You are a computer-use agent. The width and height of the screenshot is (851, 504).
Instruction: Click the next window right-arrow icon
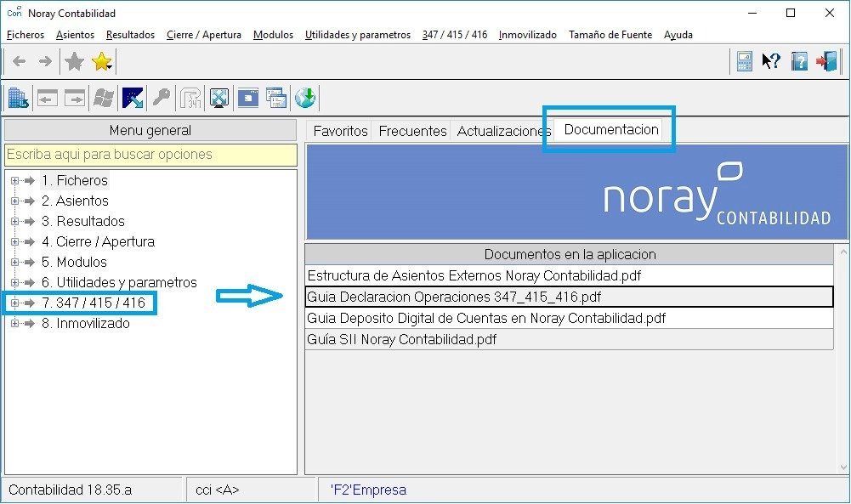[75, 99]
